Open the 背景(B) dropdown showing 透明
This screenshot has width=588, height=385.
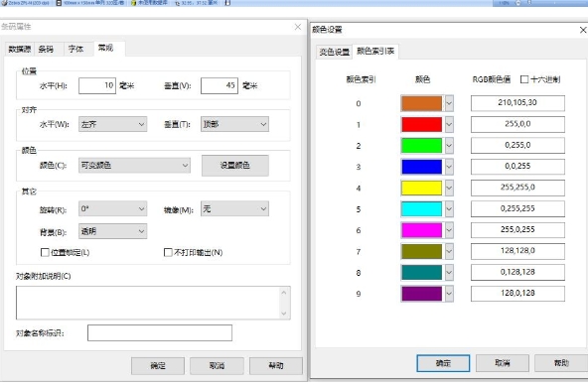click(x=112, y=231)
